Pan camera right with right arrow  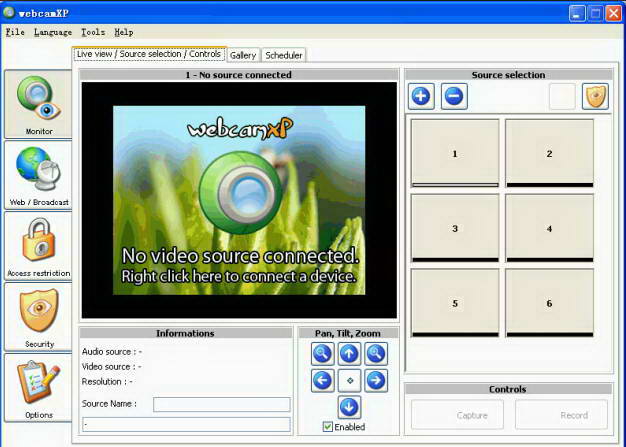click(x=376, y=380)
